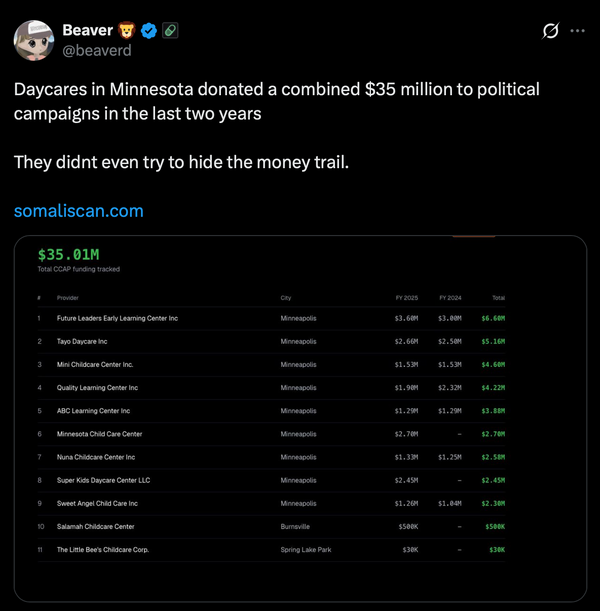Screen dimensions: 600x611
Task: Click Minnesota Child Care Center provider name
Action: pos(99,434)
